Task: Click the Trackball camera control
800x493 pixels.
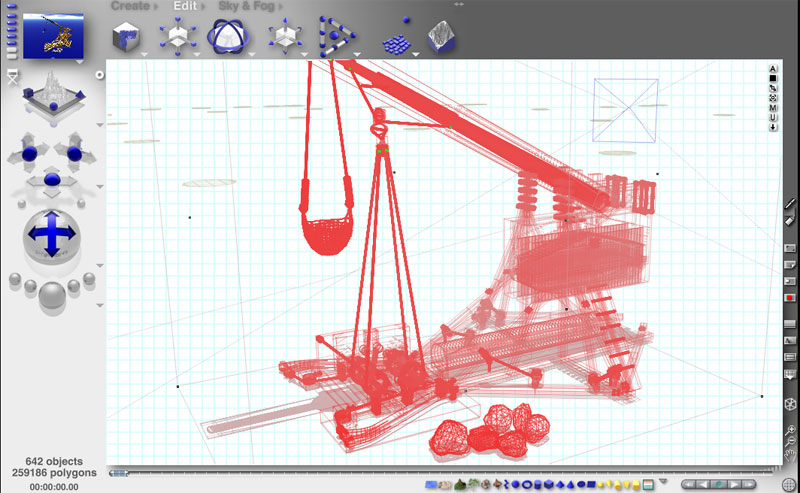Action: 52,235
